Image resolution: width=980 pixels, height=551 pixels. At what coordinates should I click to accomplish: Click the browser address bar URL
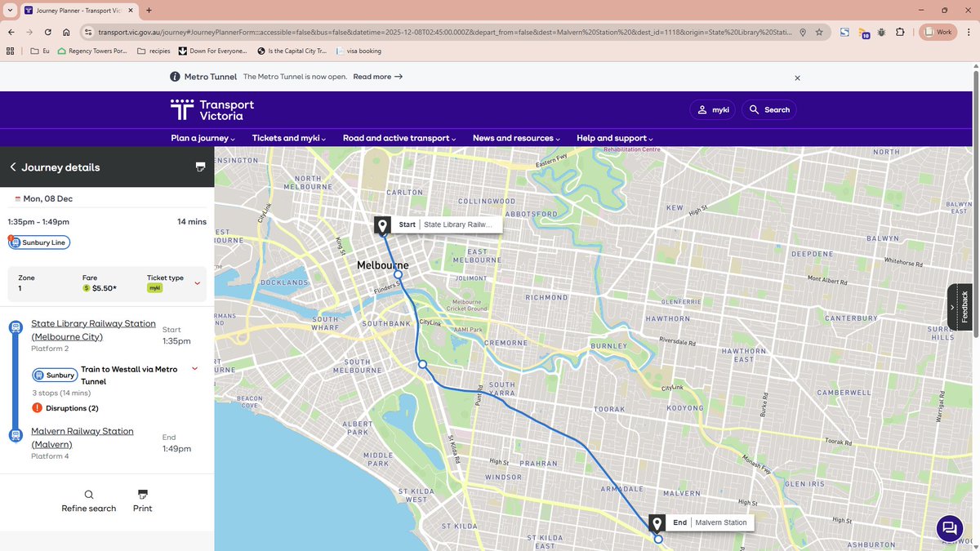(x=445, y=32)
